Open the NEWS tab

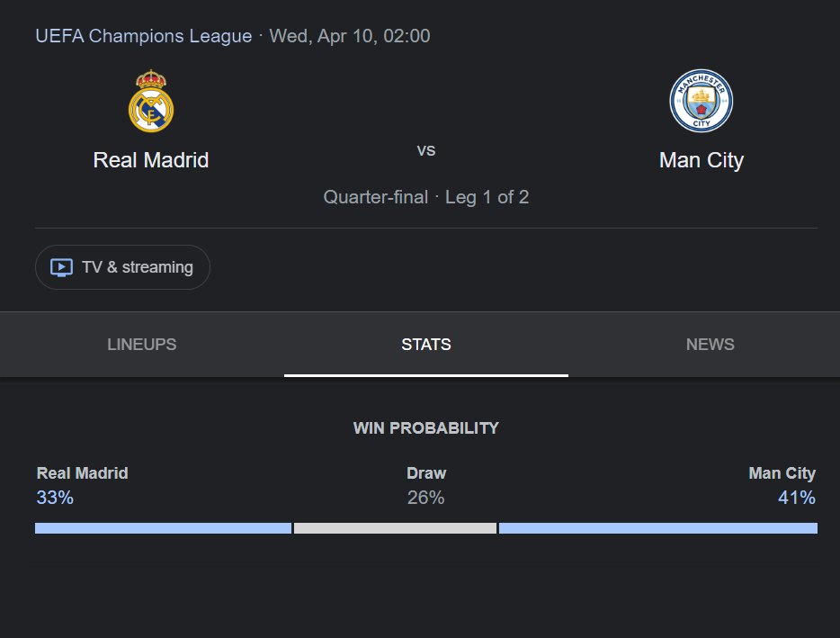[x=710, y=345]
